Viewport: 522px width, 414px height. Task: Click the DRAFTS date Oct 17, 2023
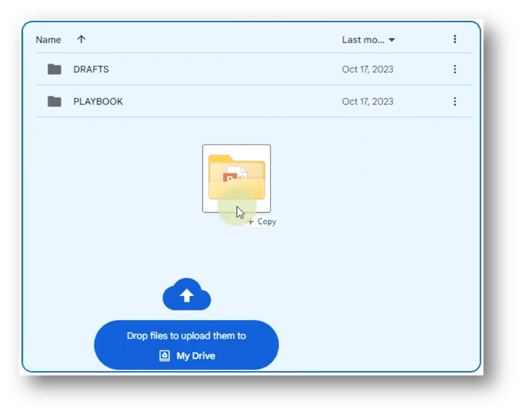(367, 69)
